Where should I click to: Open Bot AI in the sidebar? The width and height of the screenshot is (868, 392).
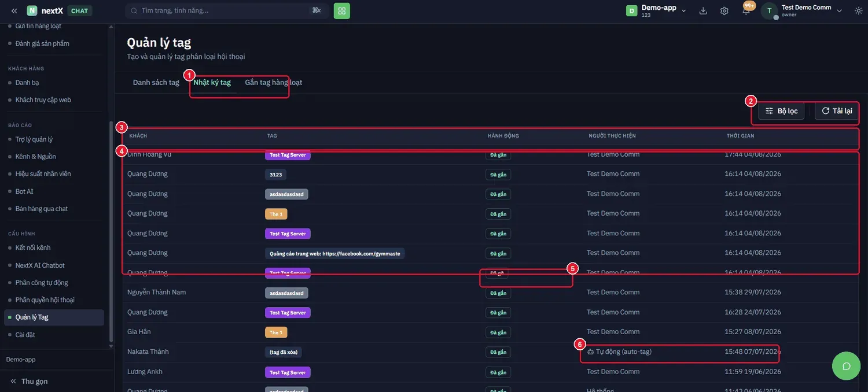point(24,191)
